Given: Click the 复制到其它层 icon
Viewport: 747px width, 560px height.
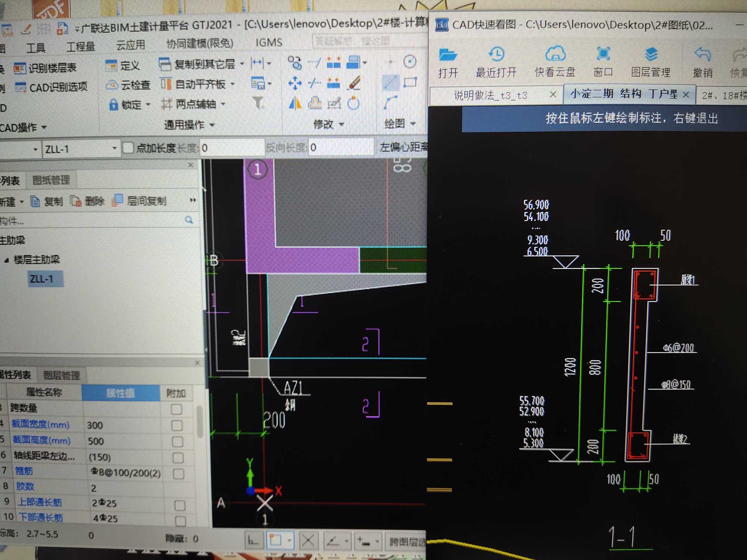Looking at the screenshot, I should point(164,64).
